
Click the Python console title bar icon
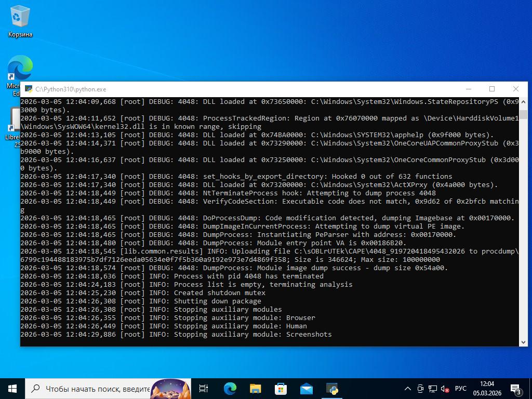point(29,89)
